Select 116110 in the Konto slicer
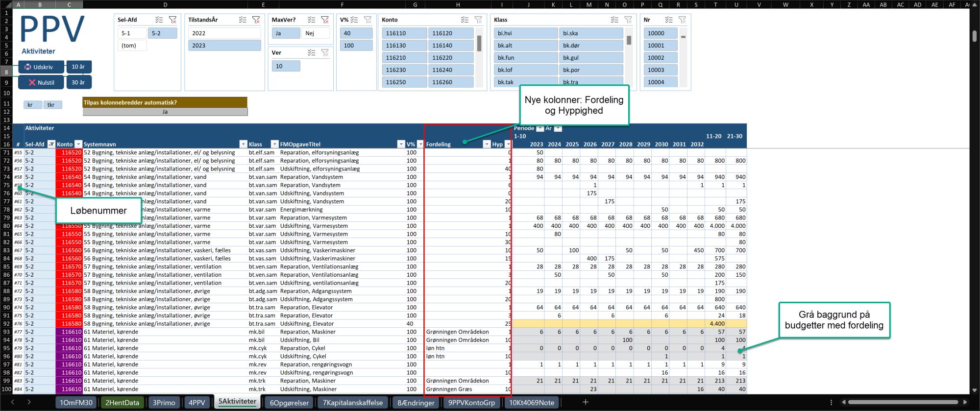 404,33
